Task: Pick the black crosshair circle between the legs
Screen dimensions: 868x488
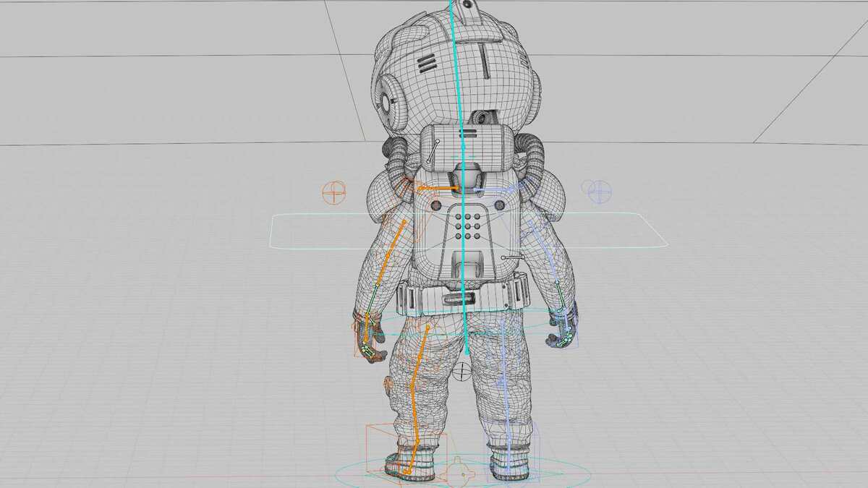Action: [462, 372]
